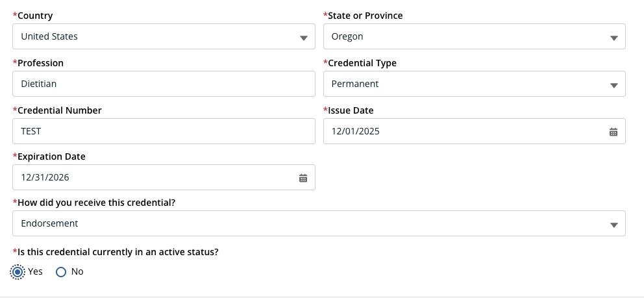
Task: Select the Yes radio button for active status
Action: tap(18, 272)
